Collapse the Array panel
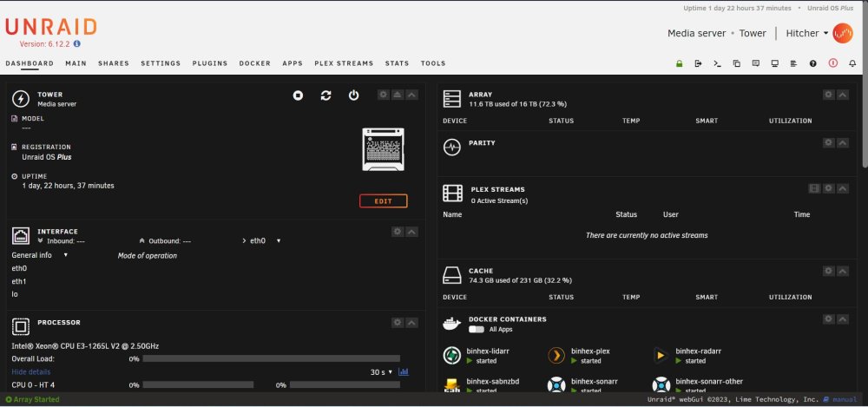The height and width of the screenshot is (407, 868). (x=843, y=95)
